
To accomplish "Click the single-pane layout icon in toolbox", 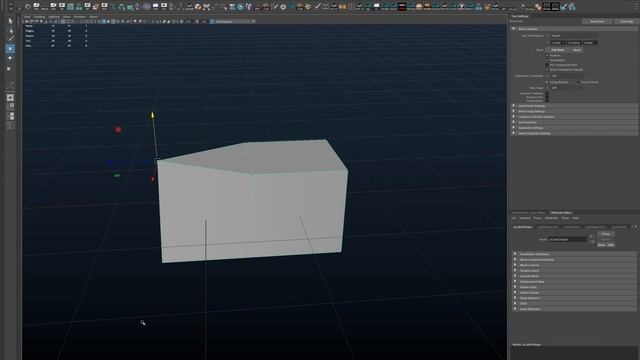I will (11, 98).
